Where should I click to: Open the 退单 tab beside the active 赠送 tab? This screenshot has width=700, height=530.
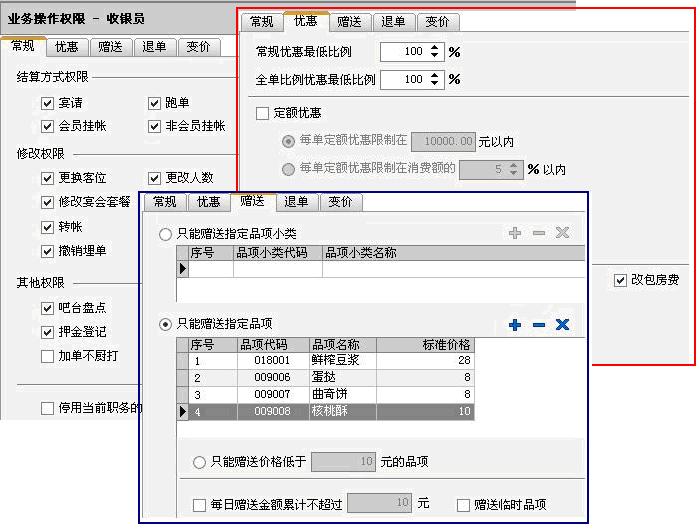coord(296,202)
